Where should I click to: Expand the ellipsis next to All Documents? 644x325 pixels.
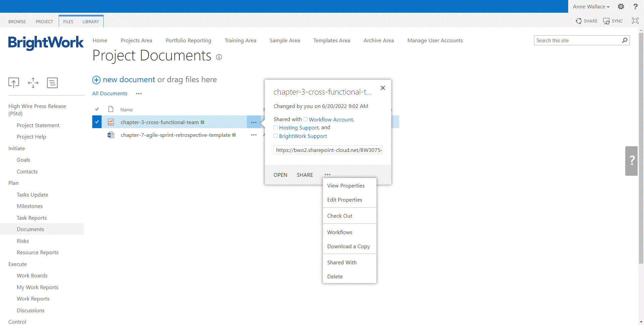tap(139, 94)
